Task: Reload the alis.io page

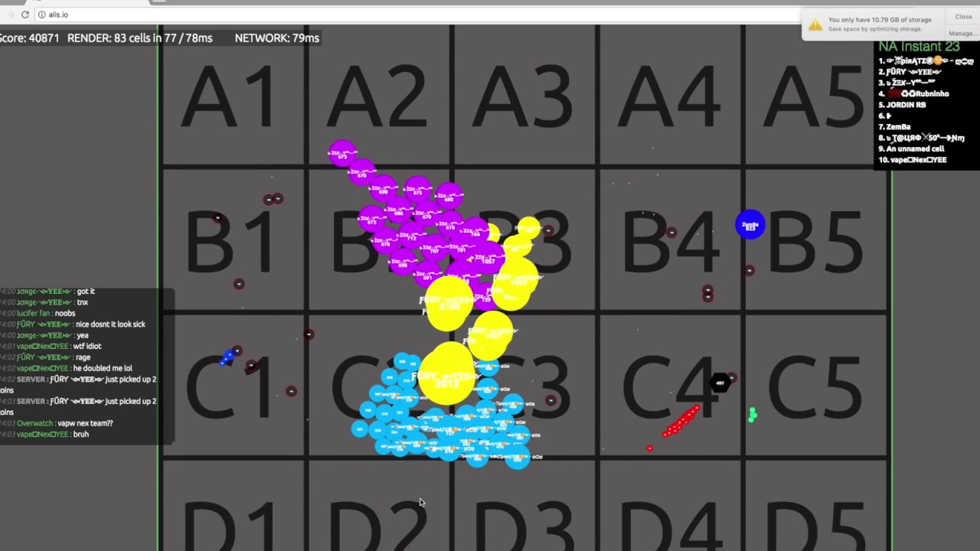Action: click(x=24, y=15)
